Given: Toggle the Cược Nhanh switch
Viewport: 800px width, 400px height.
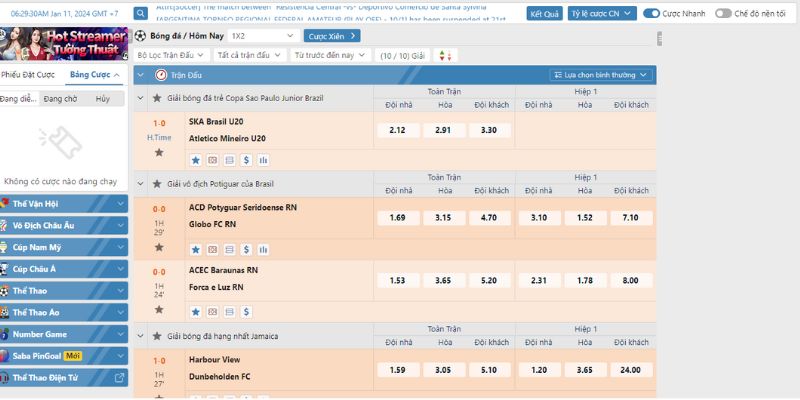Looking at the screenshot, I should (x=651, y=13).
